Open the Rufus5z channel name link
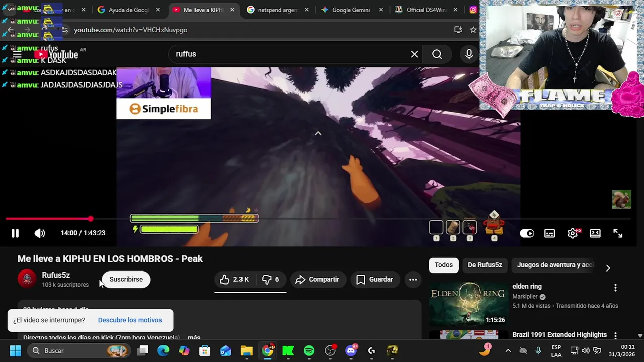 click(56, 275)
